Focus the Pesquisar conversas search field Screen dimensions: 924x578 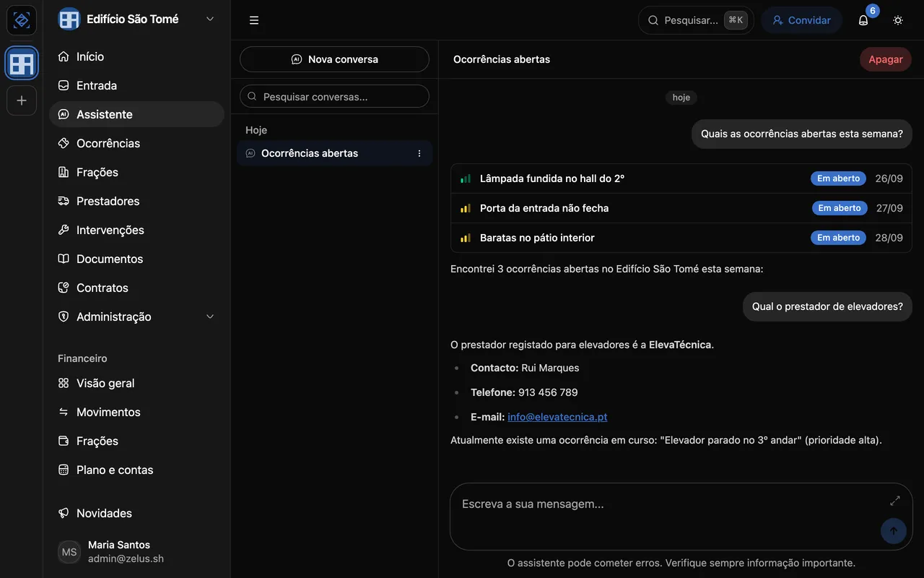(334, 96)
